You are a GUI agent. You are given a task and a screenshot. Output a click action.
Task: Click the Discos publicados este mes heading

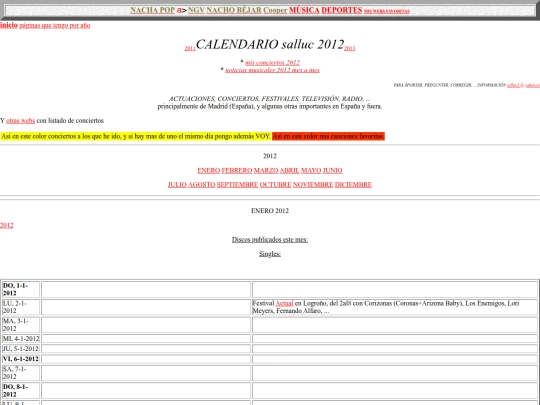[x=270, y=240]
